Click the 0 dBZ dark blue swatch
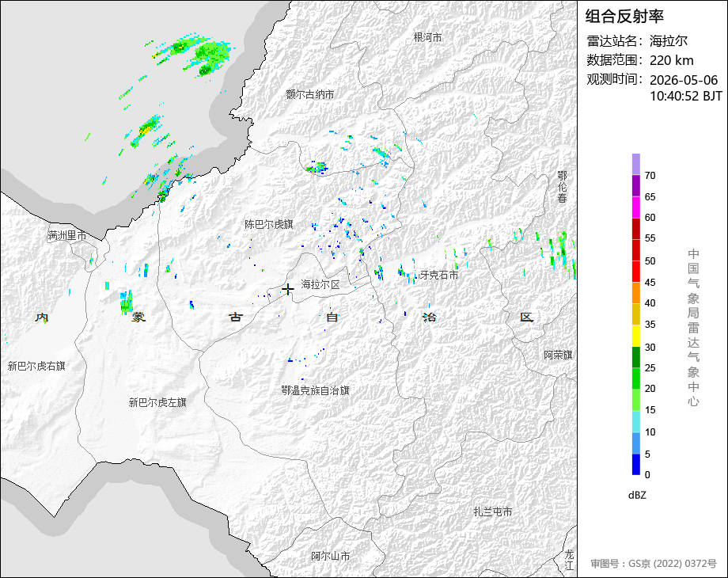Viewport: 728px width, 578px height. click(x=636, y=464)
